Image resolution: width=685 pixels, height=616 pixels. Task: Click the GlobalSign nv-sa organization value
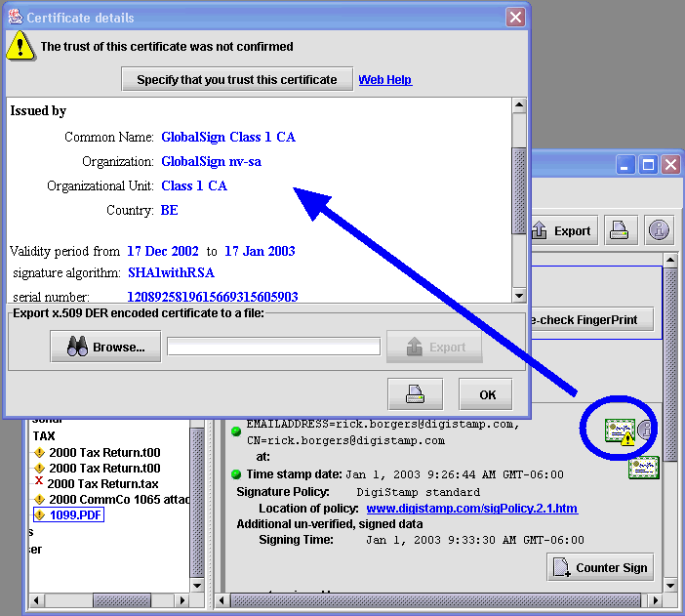[211, 161]
